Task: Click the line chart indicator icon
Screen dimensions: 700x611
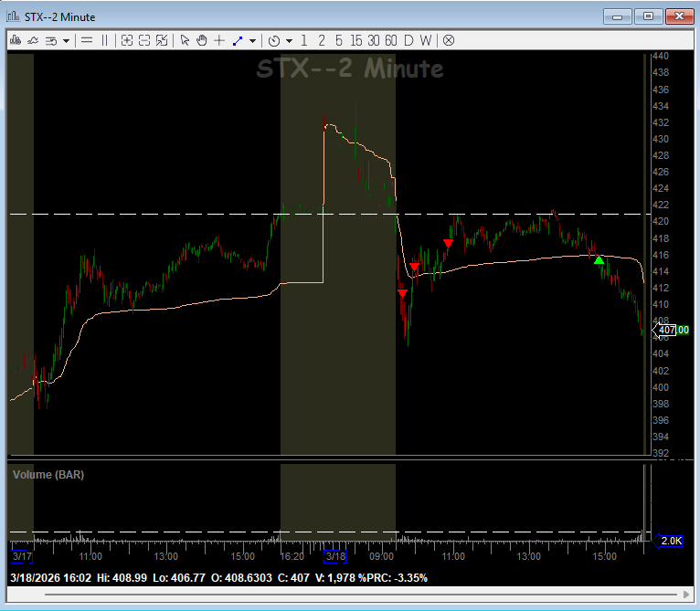Action: (33, 40)
